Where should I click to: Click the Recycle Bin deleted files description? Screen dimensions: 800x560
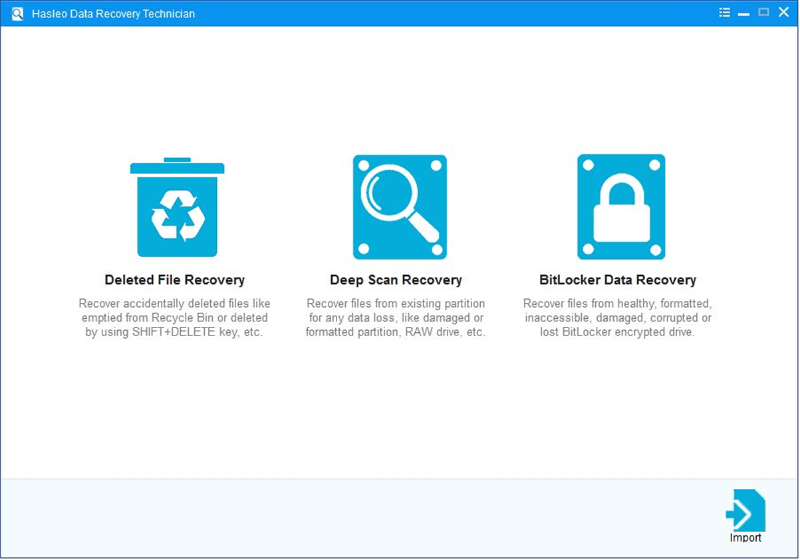(x=175, y=317)
